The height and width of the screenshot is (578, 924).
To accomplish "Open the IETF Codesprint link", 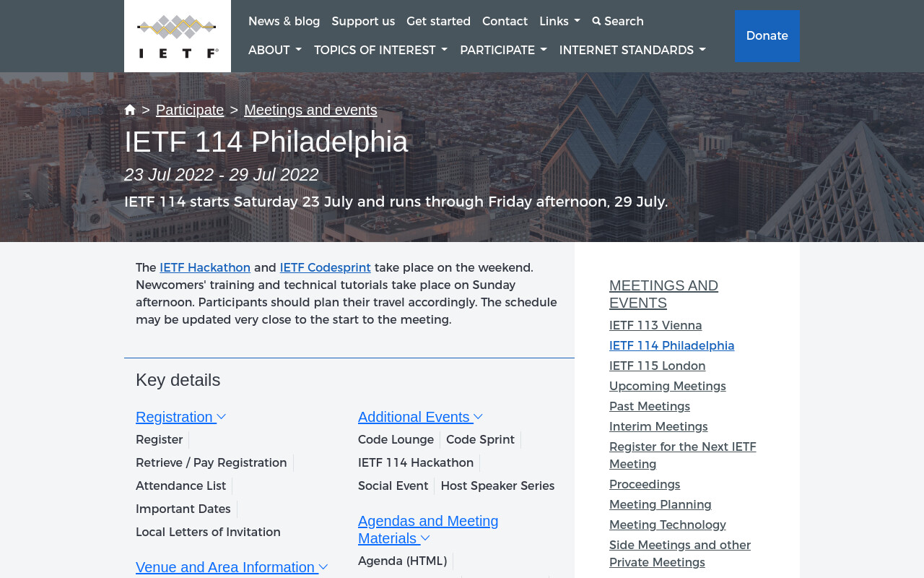I will (x=326, y=268).
